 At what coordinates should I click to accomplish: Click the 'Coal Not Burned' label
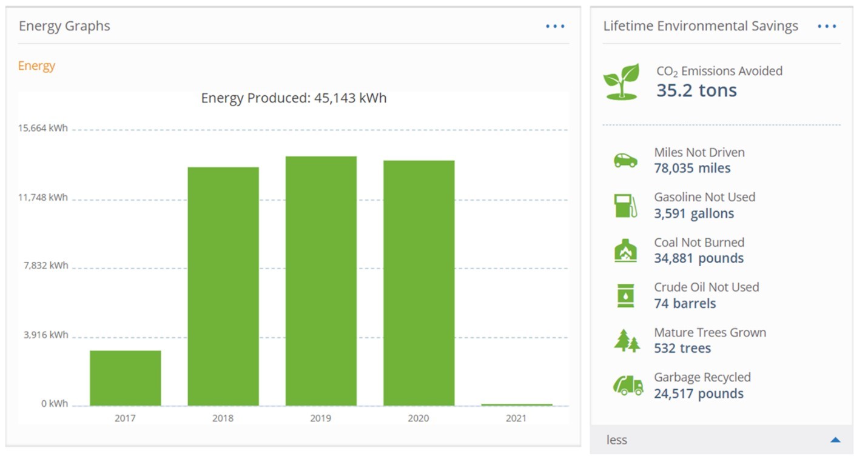[x=699, y=242]
